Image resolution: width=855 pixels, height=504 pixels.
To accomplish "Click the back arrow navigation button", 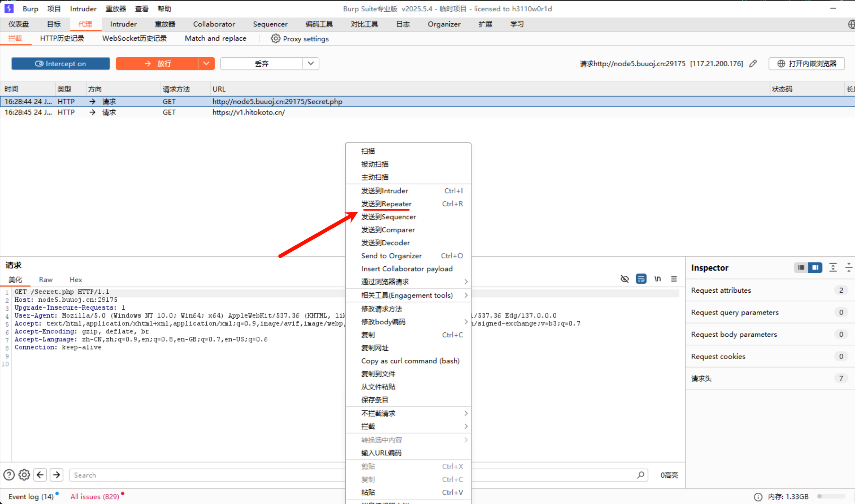I will (40, 475).
